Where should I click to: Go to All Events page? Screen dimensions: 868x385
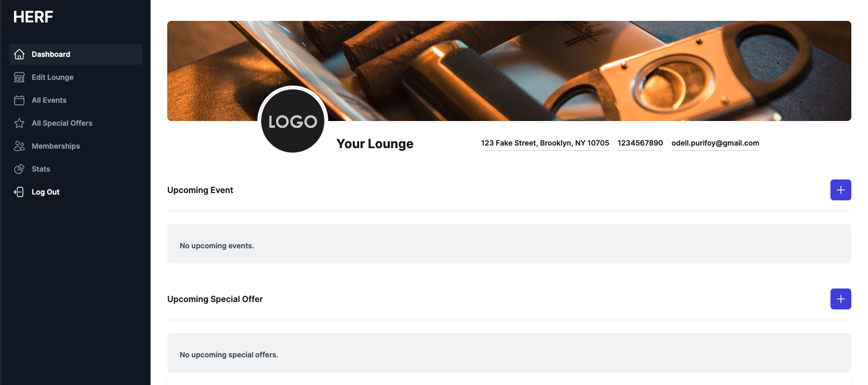[x=49, y=100]
